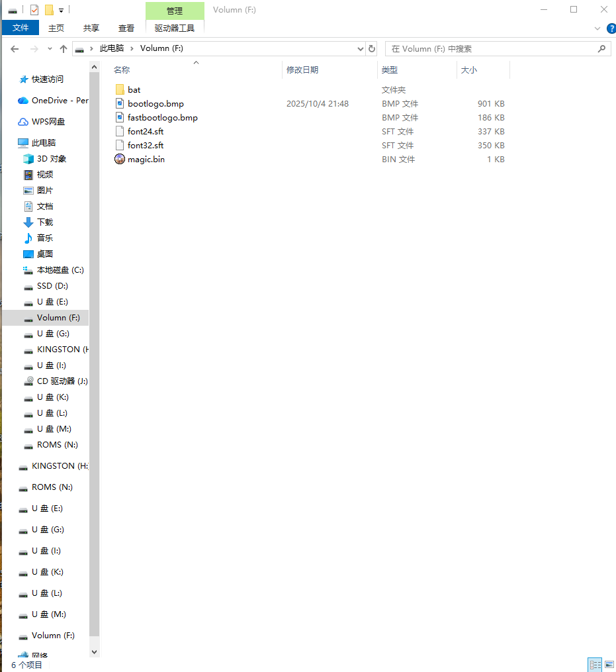Screen dimensions: 616x672
Task: Refresh the current folder view
Action: (x=372, y=49)
